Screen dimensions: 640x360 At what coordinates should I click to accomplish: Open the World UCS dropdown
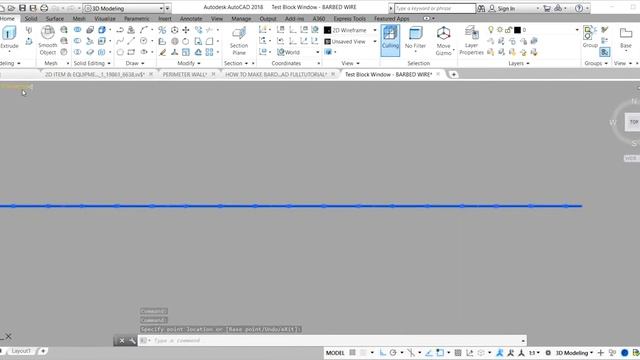[318, 52]
